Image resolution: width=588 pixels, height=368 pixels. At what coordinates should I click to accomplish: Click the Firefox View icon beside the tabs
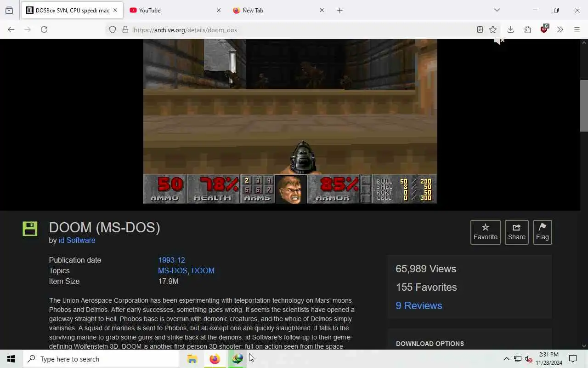9,10
